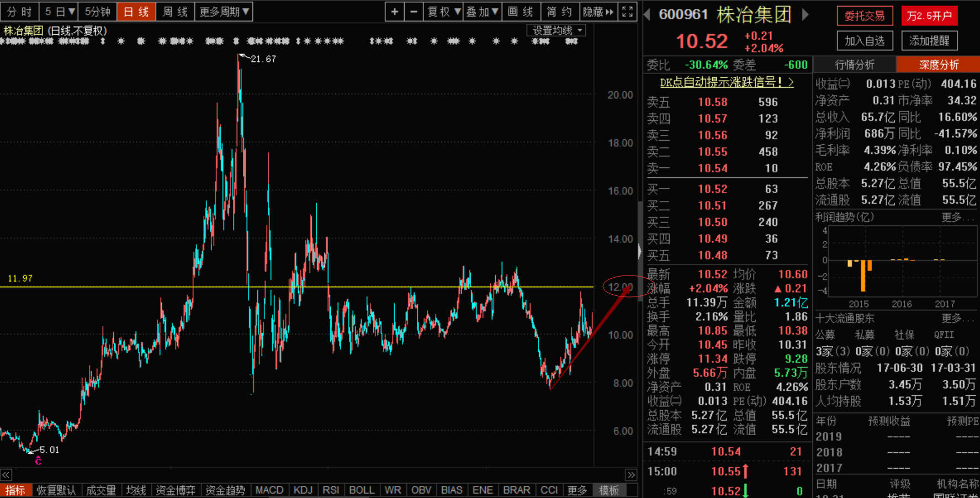Open 5日 period dropdown
This screenshot has height=498, width=980.
click(x=60, y=12)
